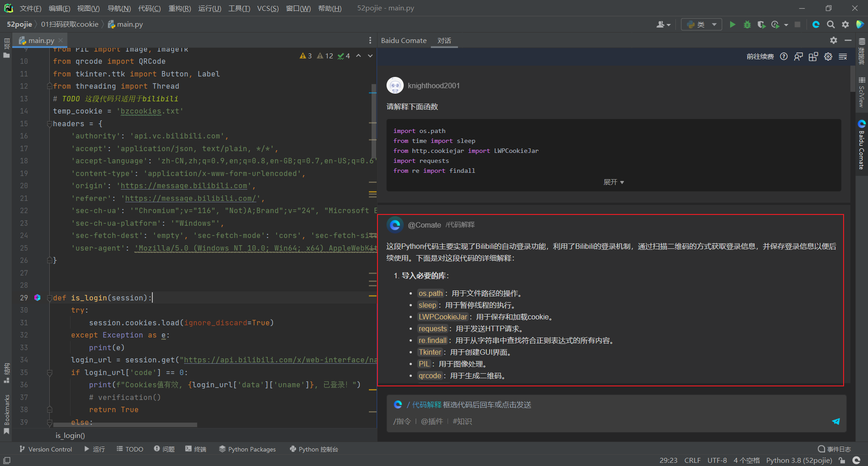
Task: Collapse the import fold marker on line 12
Action: [50, 86]
